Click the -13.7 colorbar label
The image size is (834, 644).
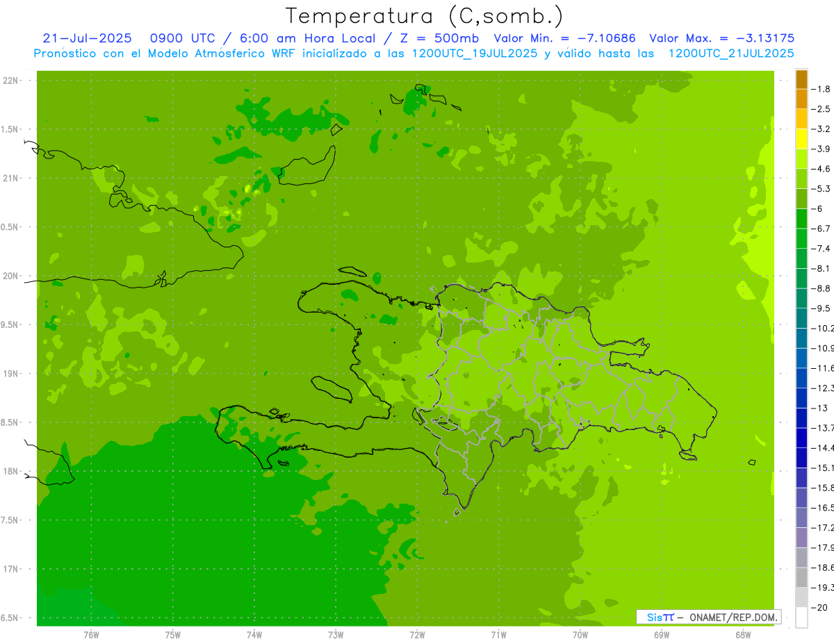click(823, 427)
